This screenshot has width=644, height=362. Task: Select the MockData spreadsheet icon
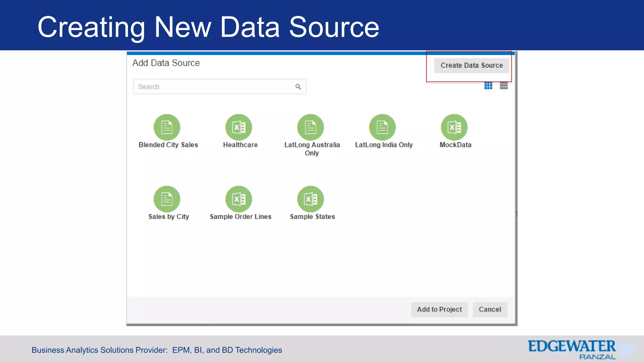(x=454, y=127)
